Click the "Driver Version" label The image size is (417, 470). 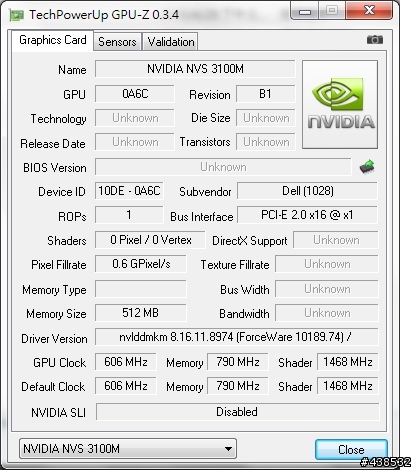[x=54, y=339]
